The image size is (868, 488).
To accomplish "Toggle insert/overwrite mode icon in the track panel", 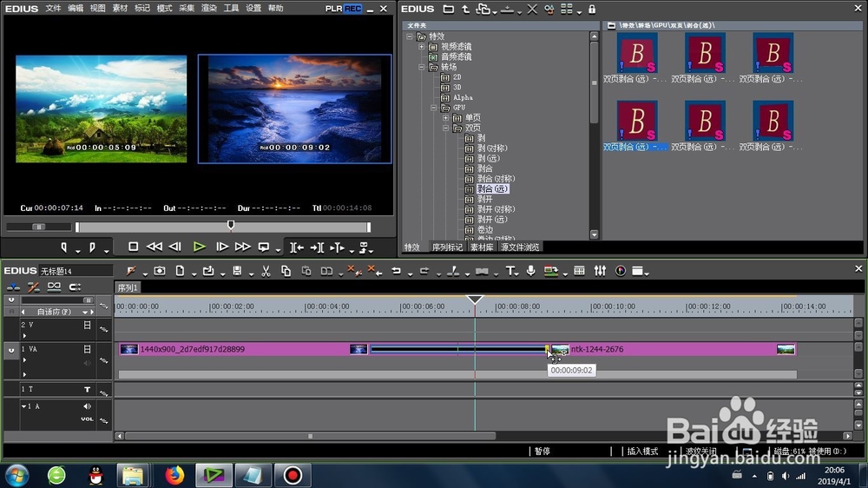I will click(x=13, y=287).
